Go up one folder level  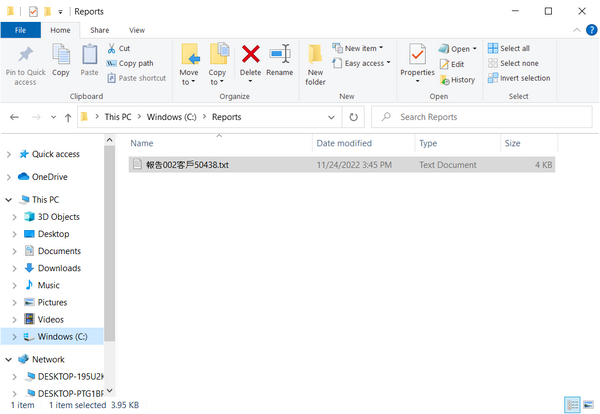point(68,117)
